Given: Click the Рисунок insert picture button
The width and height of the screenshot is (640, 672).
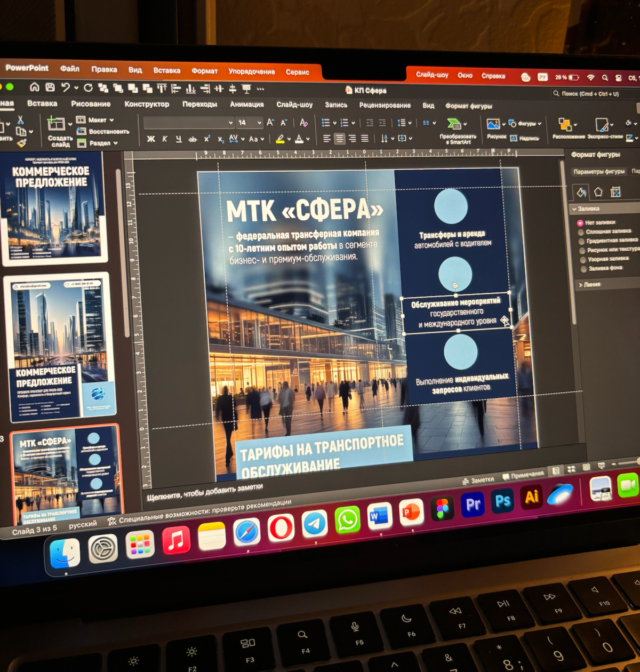Looking at the screenshot, I should point(496,129).
